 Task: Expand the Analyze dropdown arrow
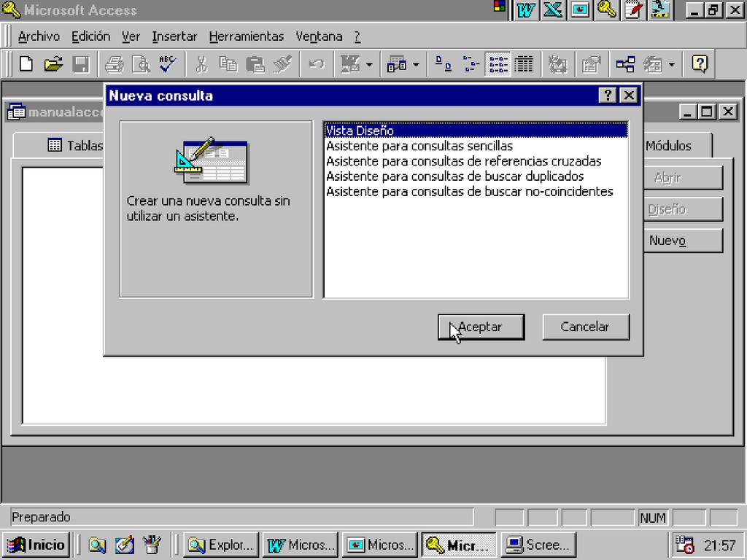click(x=416, y=64)
